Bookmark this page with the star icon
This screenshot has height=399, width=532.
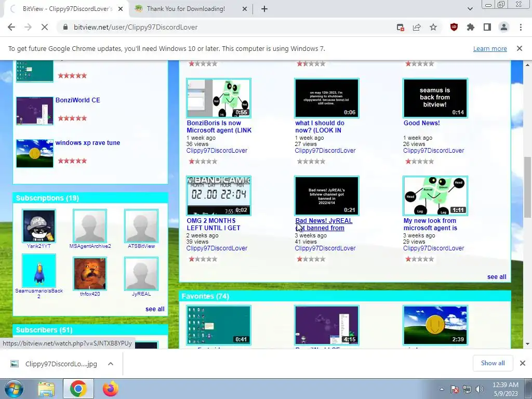point(433,28)
